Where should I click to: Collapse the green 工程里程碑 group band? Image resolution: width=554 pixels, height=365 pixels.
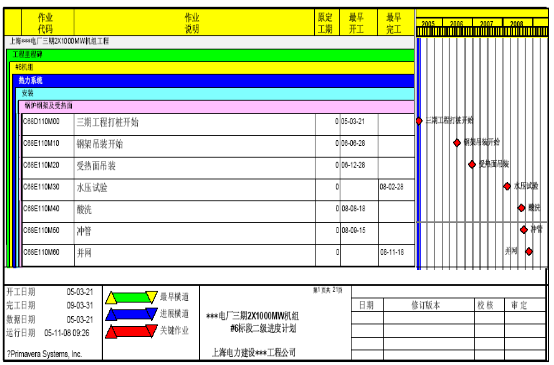(211, 55)
